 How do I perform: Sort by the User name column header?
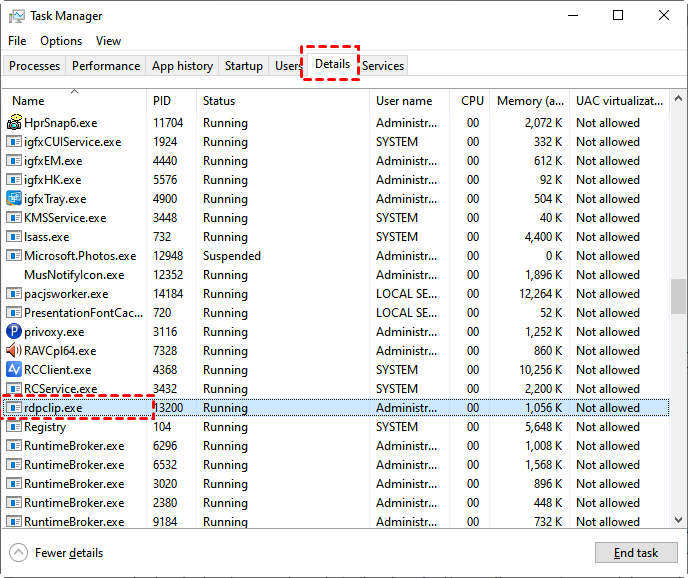tap(409, 101)
